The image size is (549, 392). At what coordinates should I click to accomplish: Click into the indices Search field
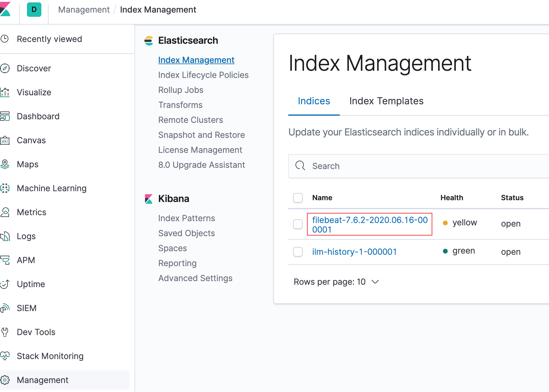click(418, 166)
